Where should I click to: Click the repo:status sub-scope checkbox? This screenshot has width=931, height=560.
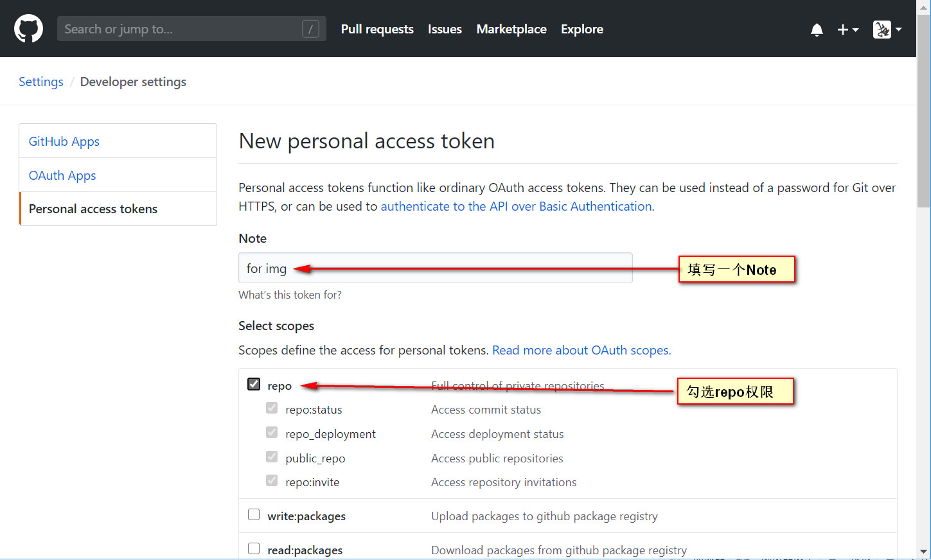pyautogui.click(x=272, y=408)
